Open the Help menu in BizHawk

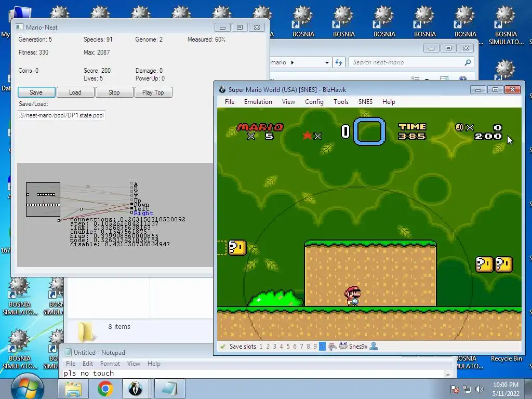coord(389,102)
